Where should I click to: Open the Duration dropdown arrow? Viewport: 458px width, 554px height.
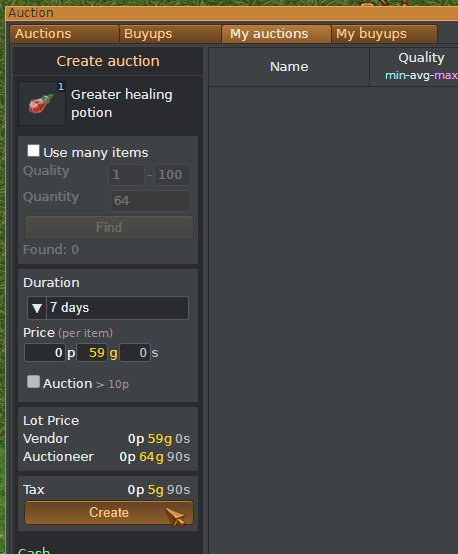pyautogui.click(x=37, y=308)
